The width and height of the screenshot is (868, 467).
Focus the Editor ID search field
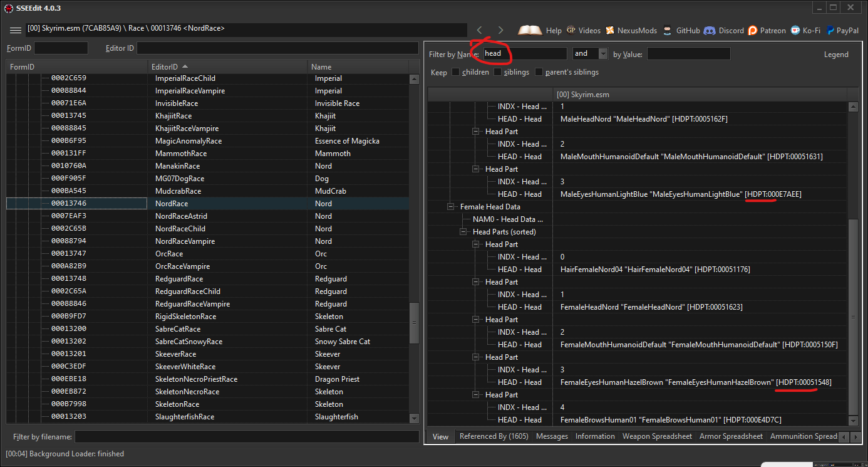pyautogui.click(x=277, y=48)
